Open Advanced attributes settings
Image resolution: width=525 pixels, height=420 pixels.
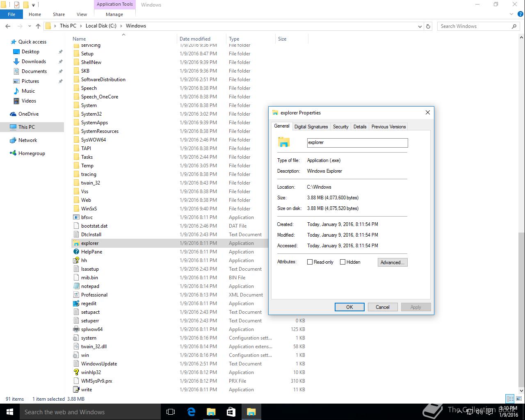[x=393, y=262]
